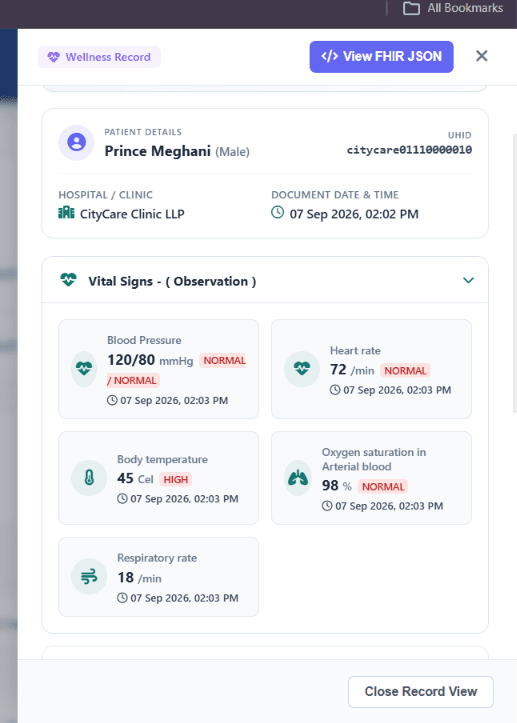Image resolution: width=517 pixels, height=723 pixels.
Task: Click the patient avatar icon
Action: (77, 142)
